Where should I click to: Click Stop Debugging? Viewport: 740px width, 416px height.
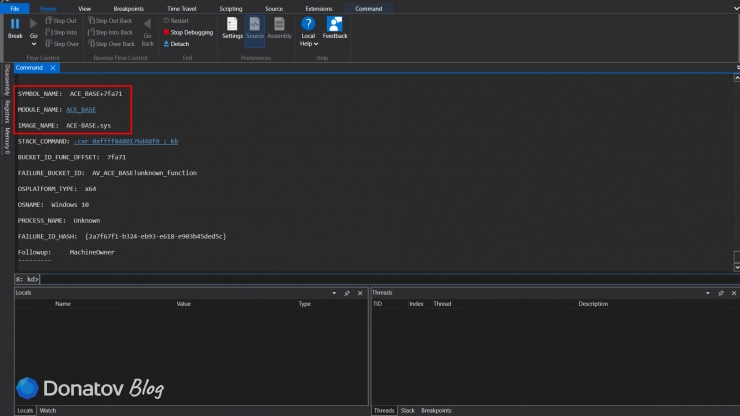coord(188,32)
